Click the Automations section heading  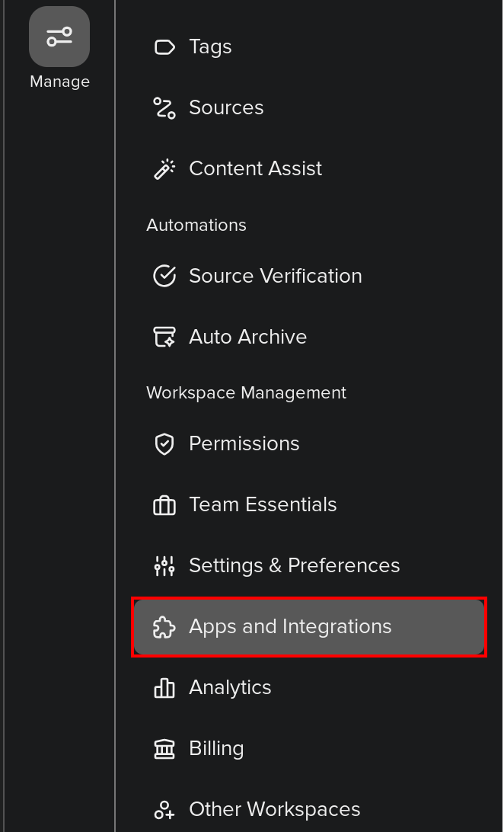pyautogui.click(x=196, y=226)
